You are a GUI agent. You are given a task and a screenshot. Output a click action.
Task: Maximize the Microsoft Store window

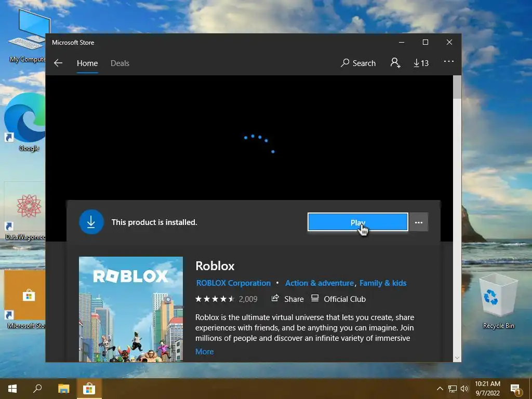pyautogui.click(x=425, y=42)
